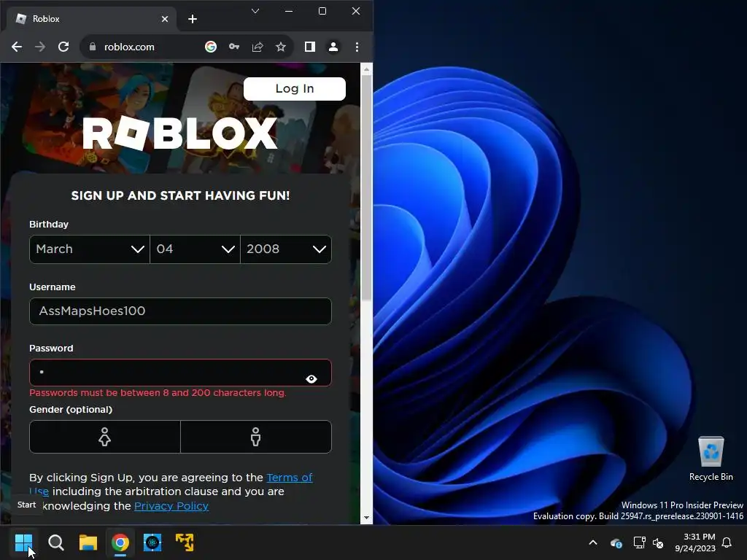The height and width of the screenshot is (560, 747).
Task: Open Windows taskbar search
Action: 55,542
